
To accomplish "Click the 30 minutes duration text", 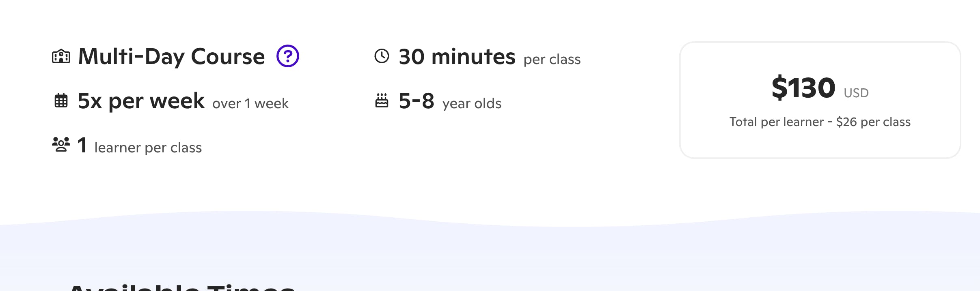I will click(457, 56).
